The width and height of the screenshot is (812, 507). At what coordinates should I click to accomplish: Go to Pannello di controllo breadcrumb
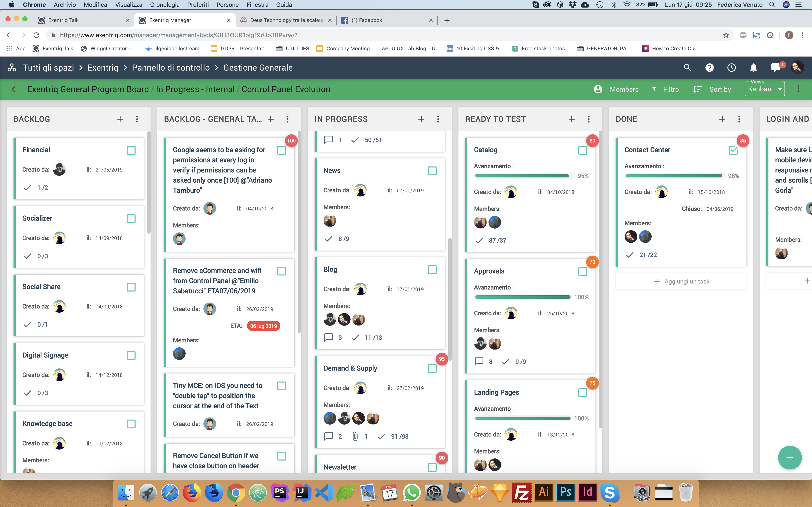pyautogui.click(x=170, y=68)
